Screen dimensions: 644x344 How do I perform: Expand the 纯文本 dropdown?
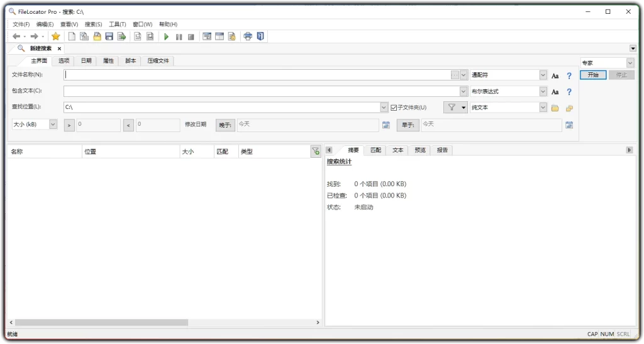point(543,107)
